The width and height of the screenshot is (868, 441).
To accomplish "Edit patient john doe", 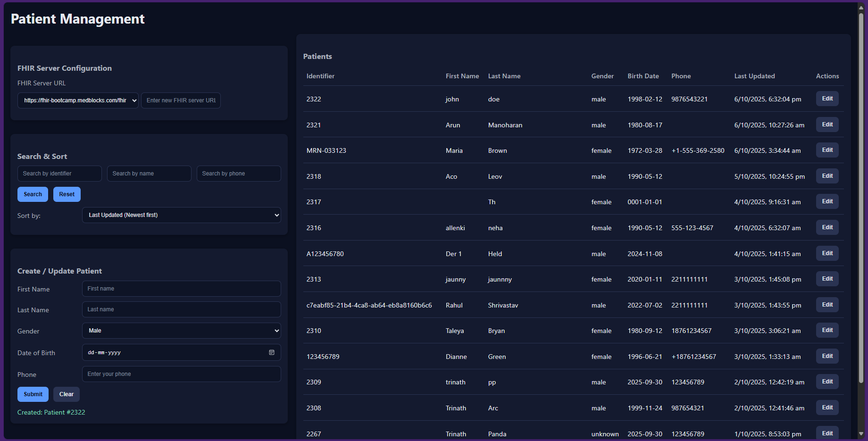I will pyautogui.click(x=827, y=99).
